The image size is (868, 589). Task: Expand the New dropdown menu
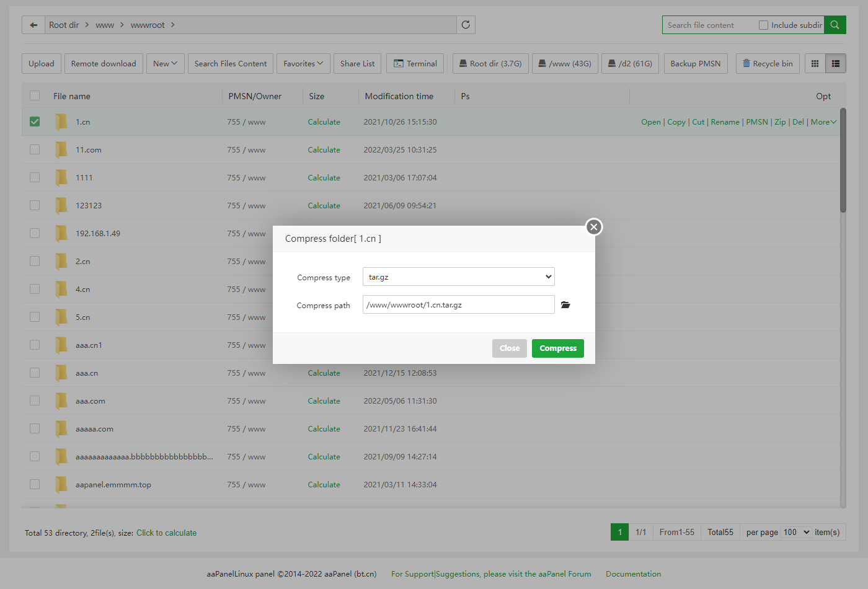point(165,63)
